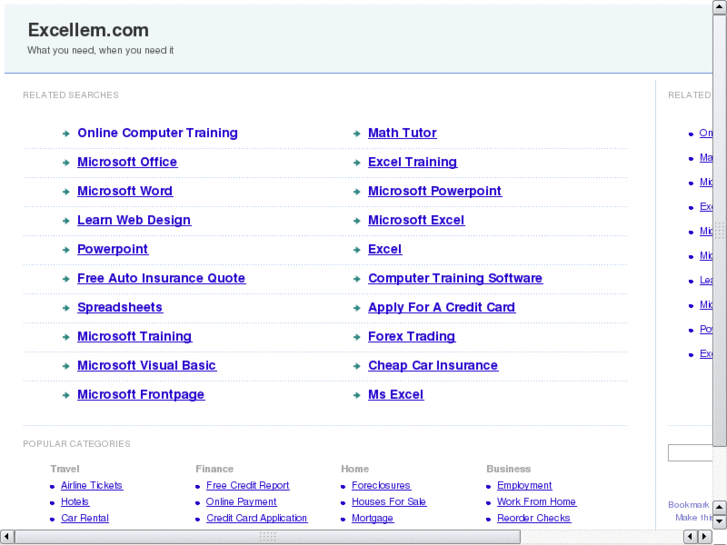Click bullet icon beside Airline Tickets
The width and height of the screenshot is (727, 545).
click(52, 486)
